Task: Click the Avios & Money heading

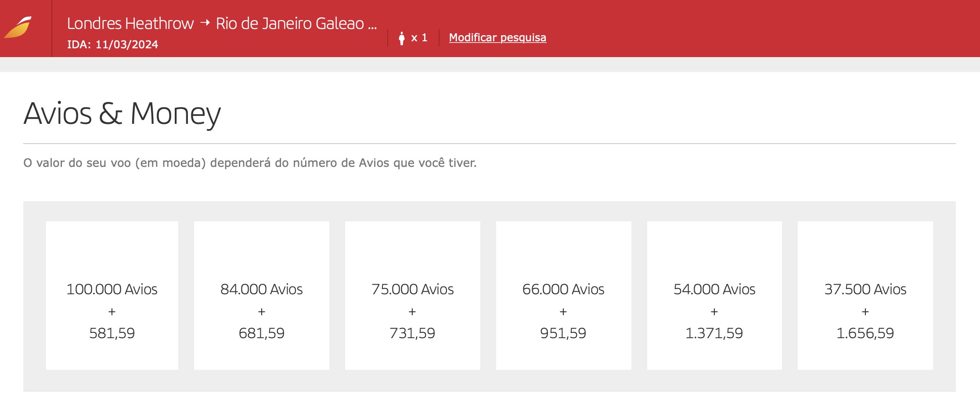Action: pyautogui.click(x=122, y=114)
